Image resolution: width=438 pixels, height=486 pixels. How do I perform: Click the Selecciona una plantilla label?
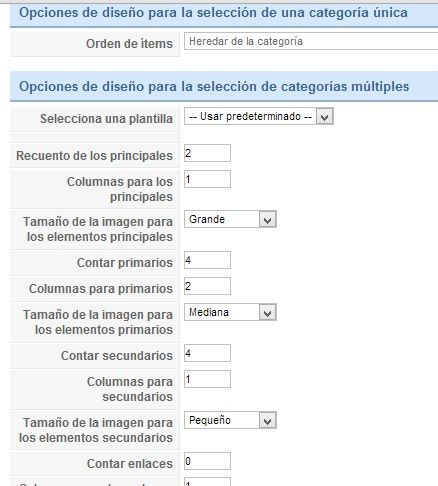[x=106, y=119]
